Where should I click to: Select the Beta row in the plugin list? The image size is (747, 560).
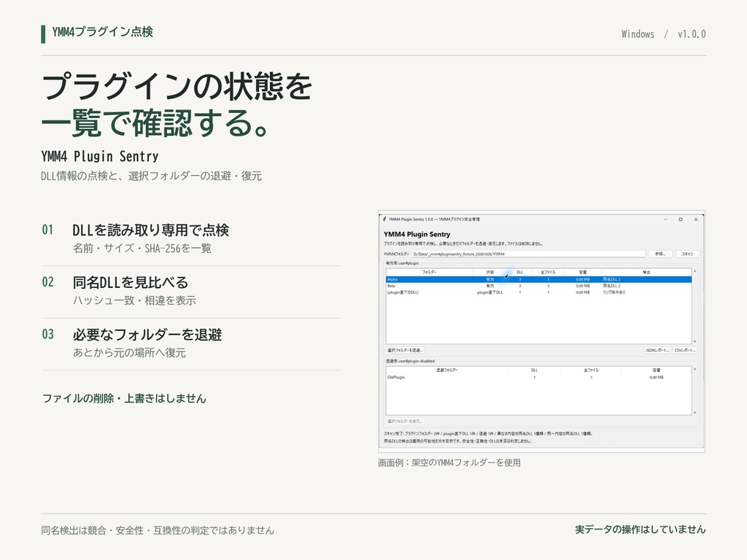[x=538, y=286]
